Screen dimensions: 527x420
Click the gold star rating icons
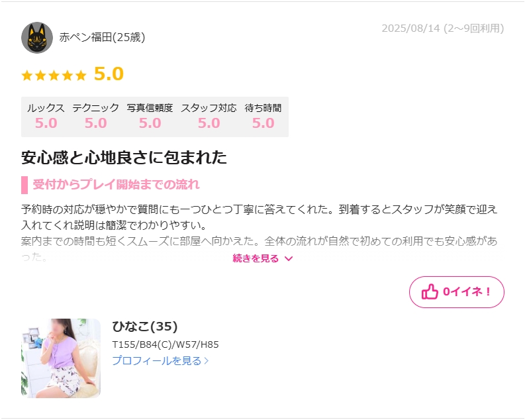(54, 76)
